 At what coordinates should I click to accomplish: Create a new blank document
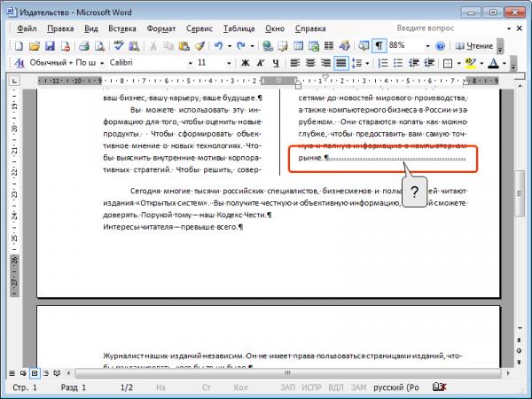[19, 46]
